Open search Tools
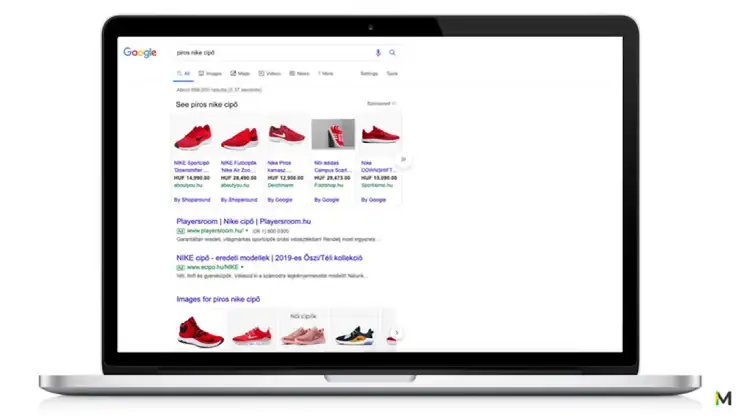The image size is (740, 416). point(392,74)
